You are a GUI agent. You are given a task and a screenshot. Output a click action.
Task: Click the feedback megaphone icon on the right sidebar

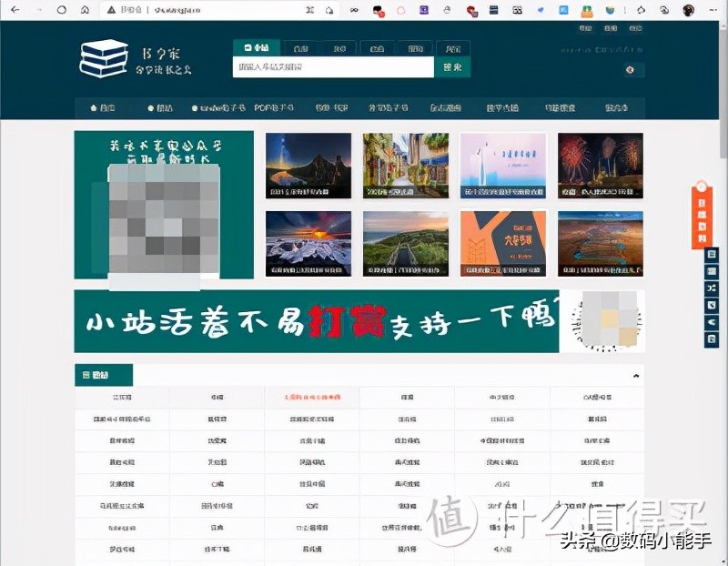[711, 322]
